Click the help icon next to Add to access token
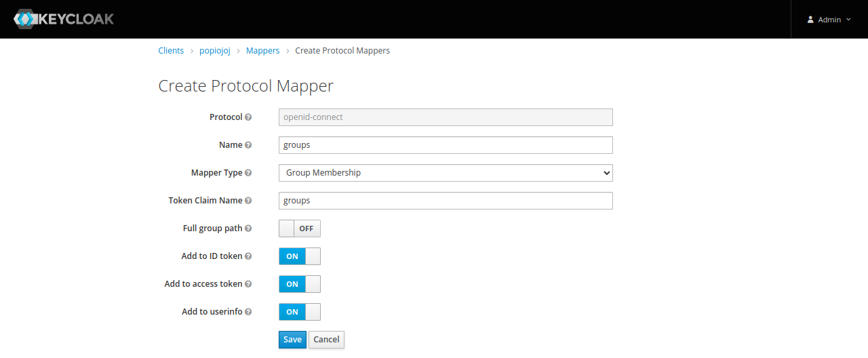 248,284
